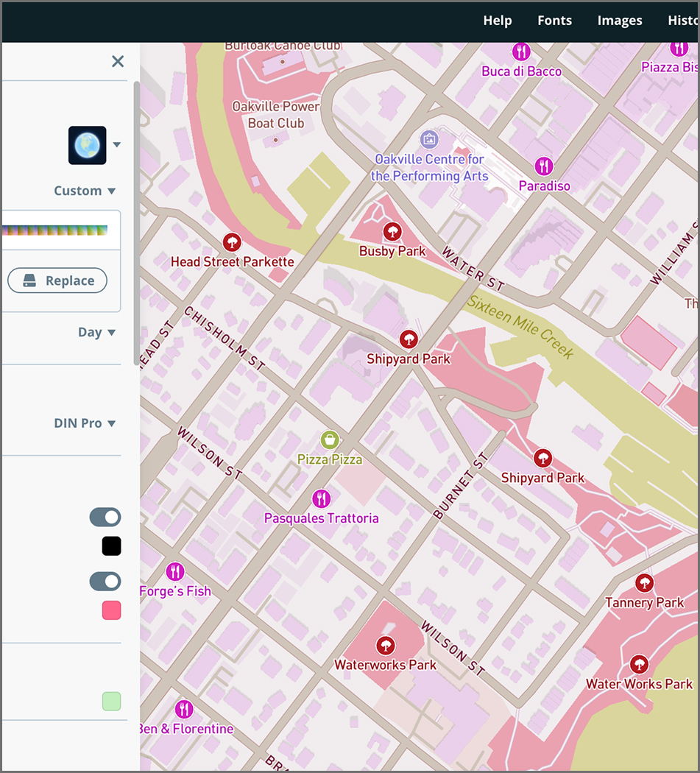The image size is (700, 773).
Task: Click Help in the top bar
Action: [497, 21]
